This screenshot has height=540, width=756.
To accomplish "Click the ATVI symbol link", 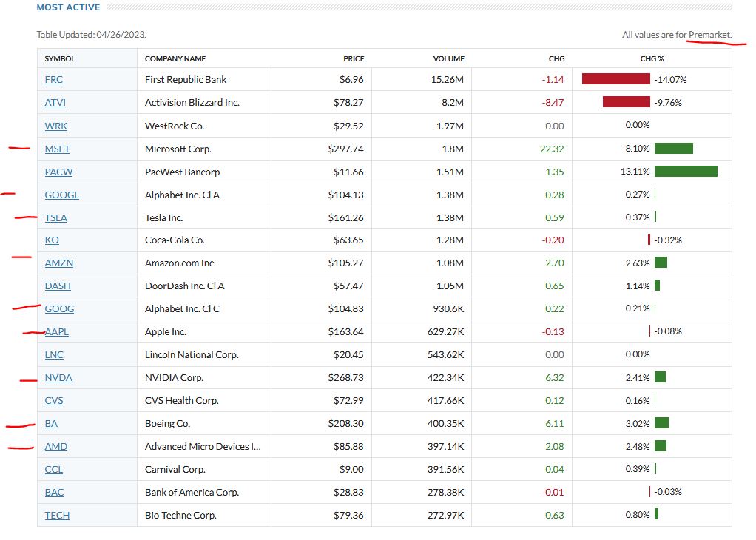I will tap(55, 103).
